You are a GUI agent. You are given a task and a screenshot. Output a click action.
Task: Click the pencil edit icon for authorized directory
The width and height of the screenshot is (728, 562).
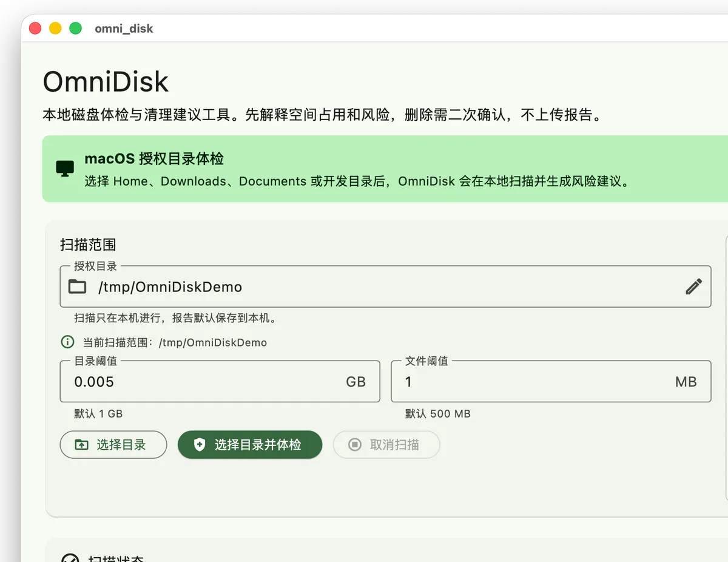693,286
